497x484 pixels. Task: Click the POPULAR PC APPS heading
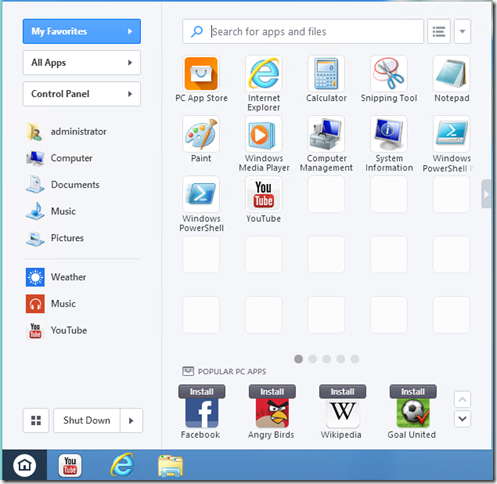232,371
